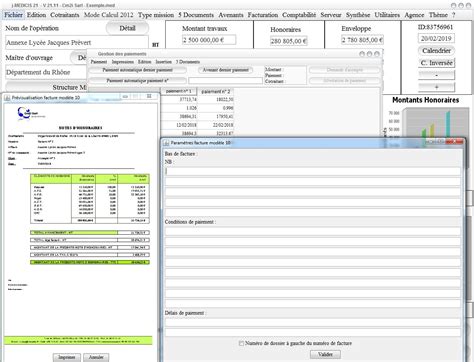
Task: Click the first NB text field
Action: pos(313,171)
